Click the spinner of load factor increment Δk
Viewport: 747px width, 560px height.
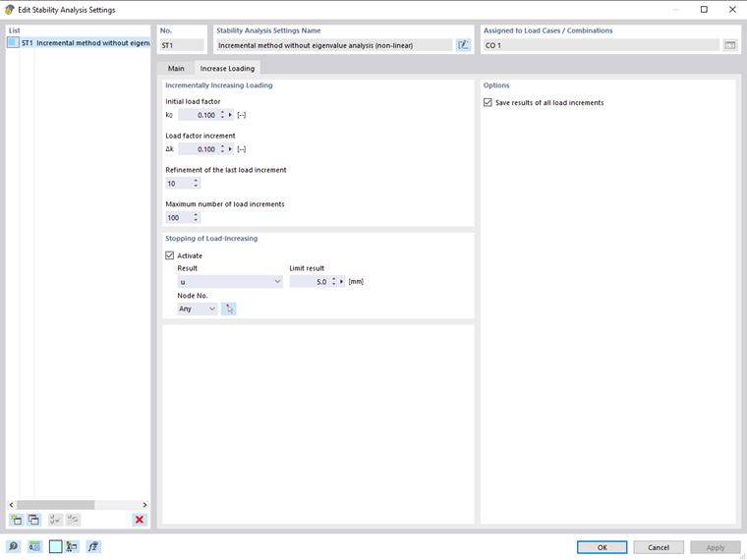point(222,149)
